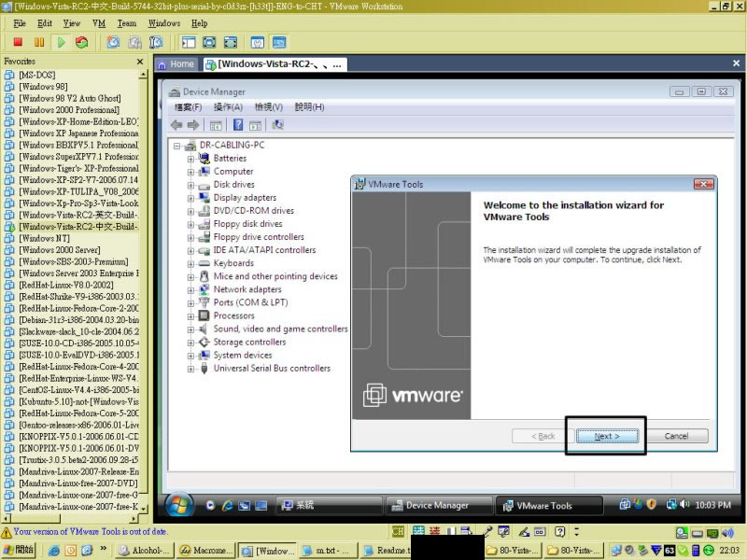The width and height of the screenshot is (747, 560).
Task: Click the Suspend VM toolbar icon
Action: 39,42
